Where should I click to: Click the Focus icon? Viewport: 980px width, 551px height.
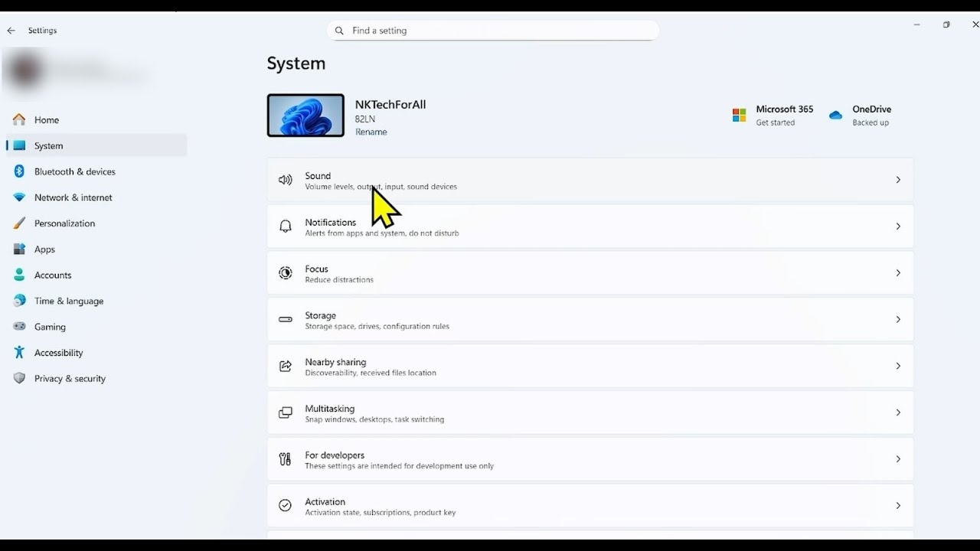tap(286, 273)
